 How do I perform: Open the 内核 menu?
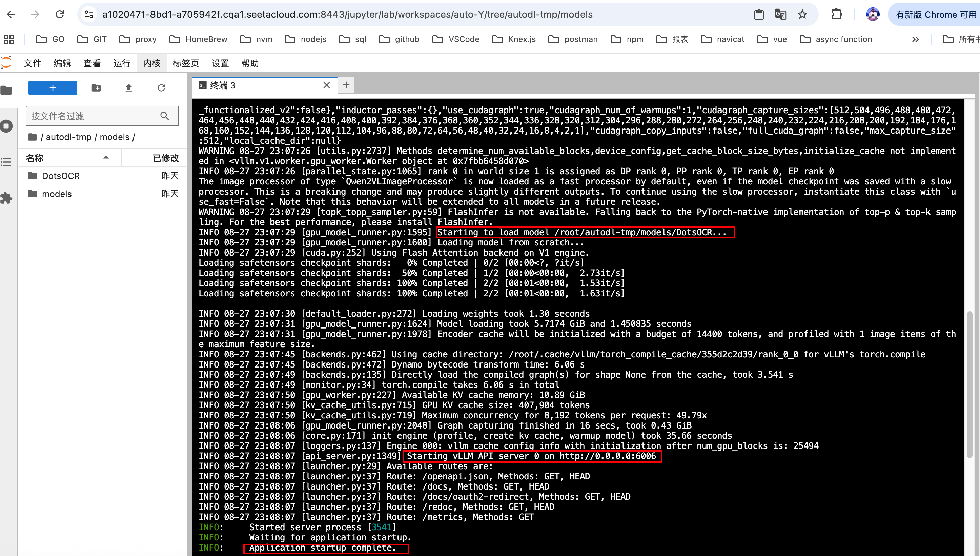coord(151,63)
